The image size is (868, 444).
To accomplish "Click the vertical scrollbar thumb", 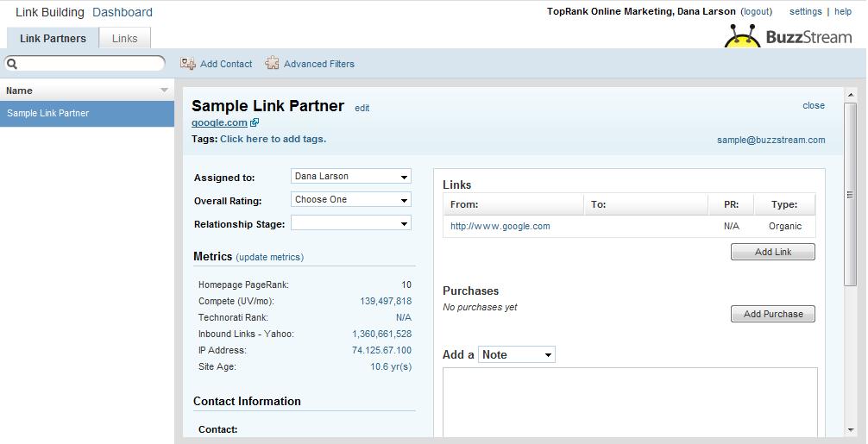I will point(850,195).
